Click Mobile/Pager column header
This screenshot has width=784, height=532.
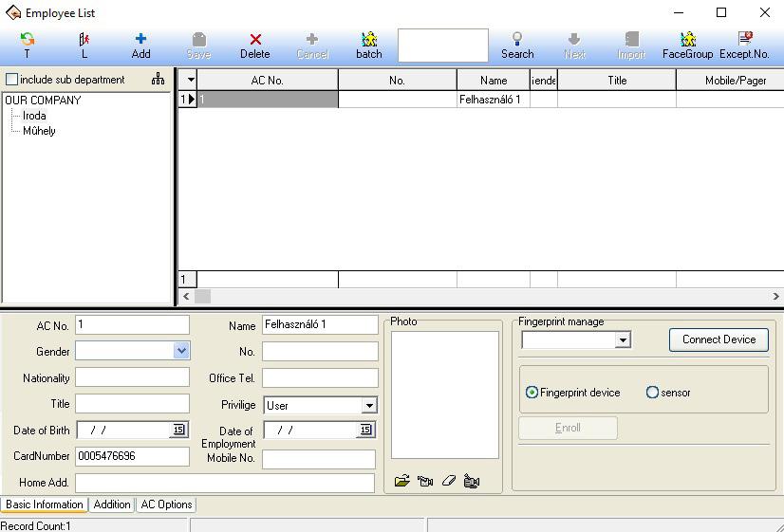733,80
